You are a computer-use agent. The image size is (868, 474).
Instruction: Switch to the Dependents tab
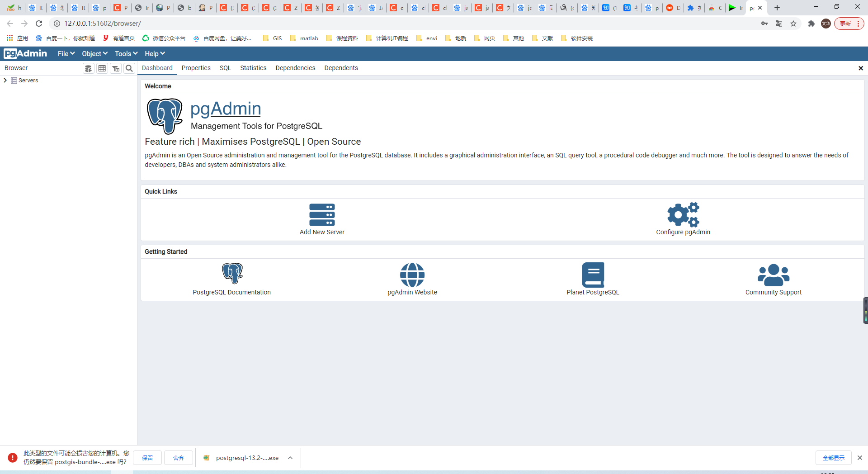click(341, 68)
